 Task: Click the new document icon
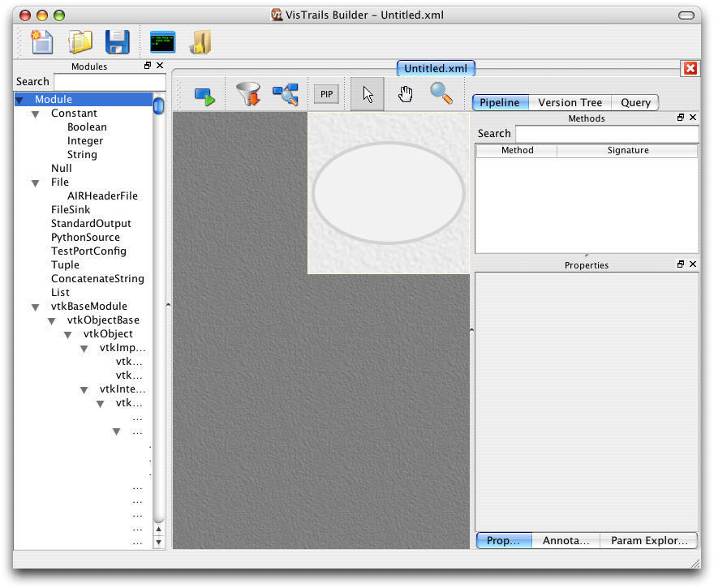(x=41, y=41)
